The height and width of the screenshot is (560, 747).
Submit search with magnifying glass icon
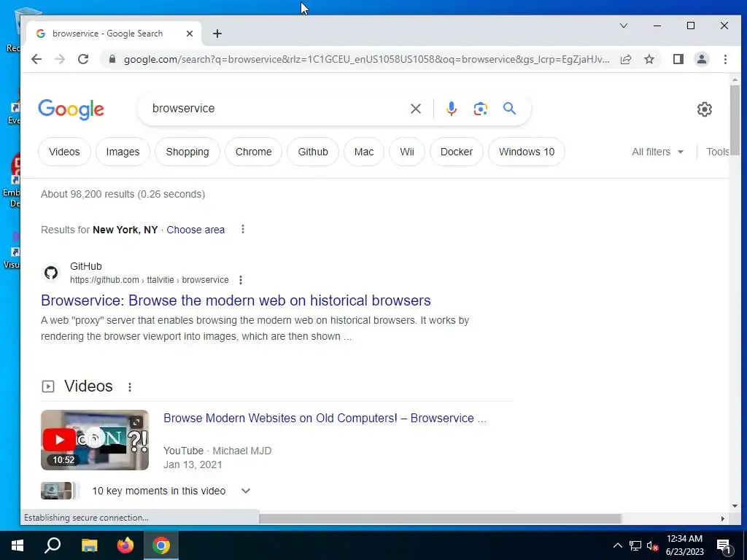pyautogui.click(x=509, y=109)
